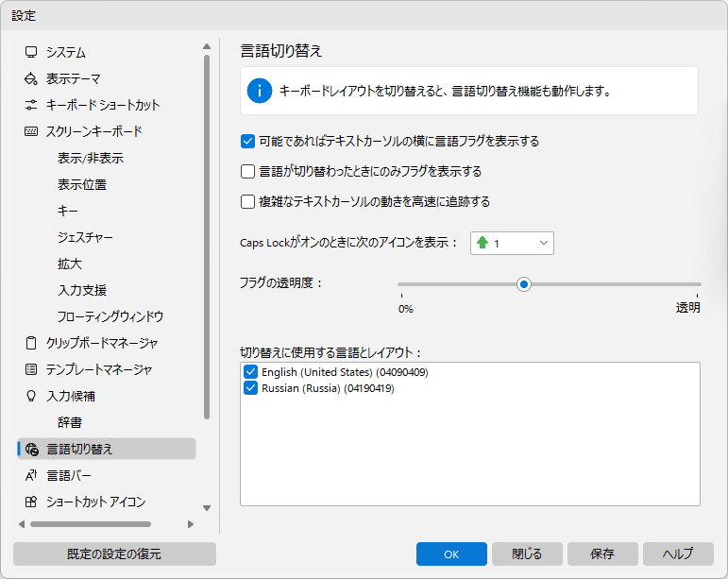This screenshot has width=728, height=579.
Task: Click the クリップボードマネージャ clipboard icon
Action: click(31, 343)
